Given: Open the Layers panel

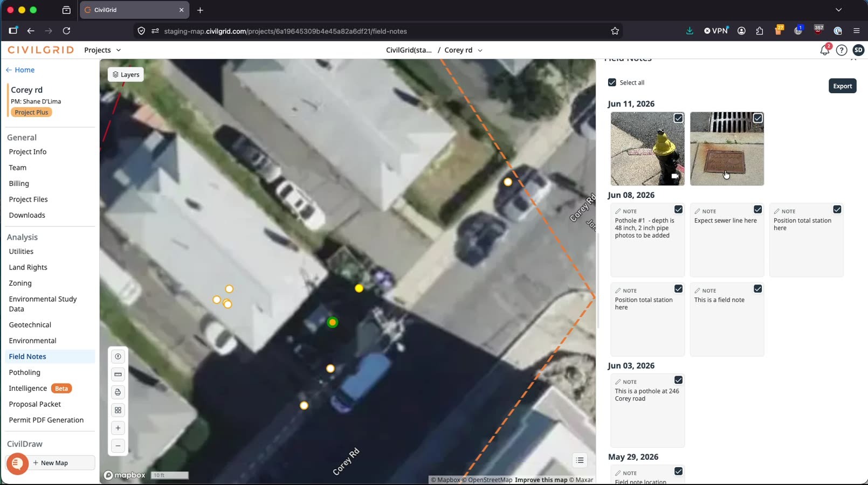Looking at the screenshot, I should (126, 75).
